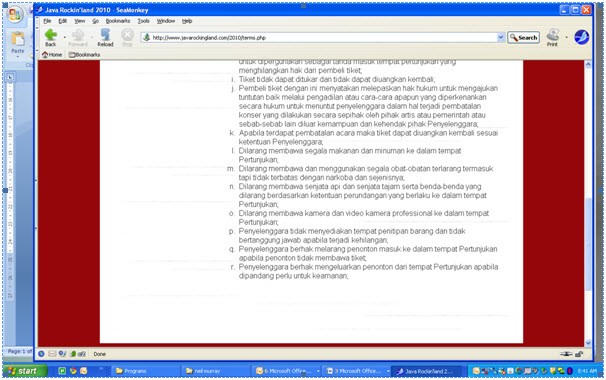
Task: Open Mail icon in status bar
Action: tap(52, 354)
